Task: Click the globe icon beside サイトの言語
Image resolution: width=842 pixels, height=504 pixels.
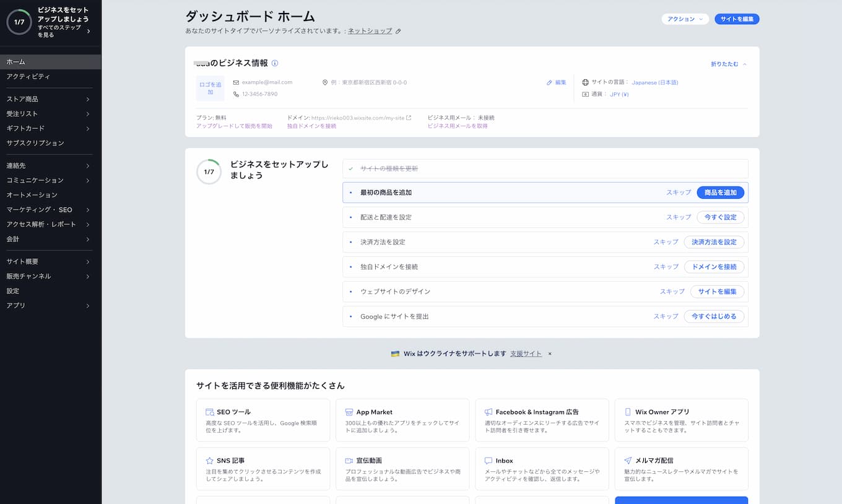Action: tap(586, 82)
